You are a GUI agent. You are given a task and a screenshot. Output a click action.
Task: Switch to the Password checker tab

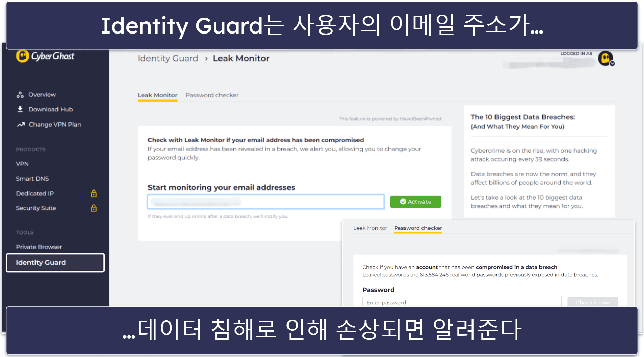212,95
